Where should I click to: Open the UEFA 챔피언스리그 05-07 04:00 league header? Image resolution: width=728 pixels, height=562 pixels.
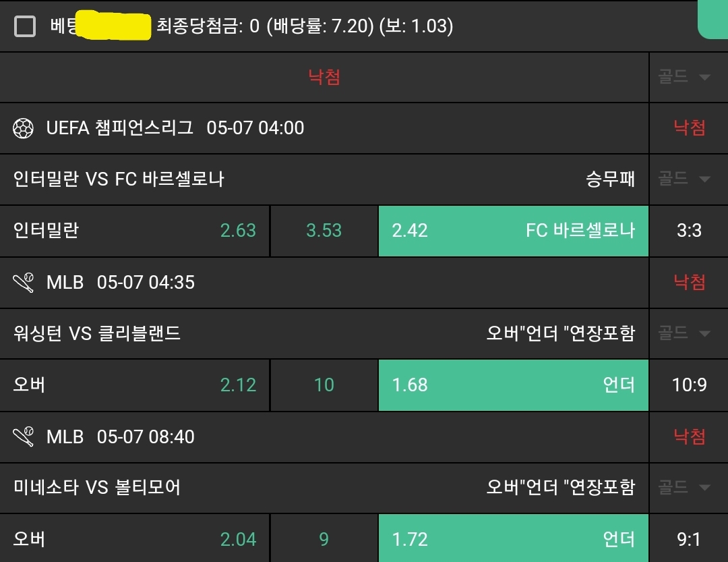point(175,128)
